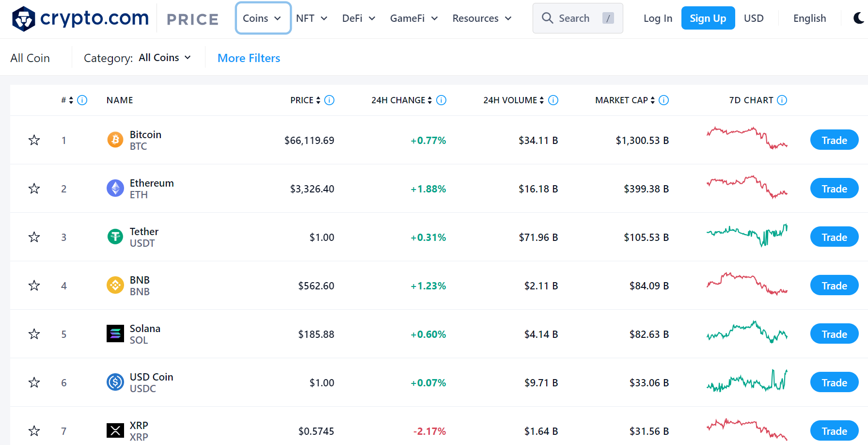Show info icon next to 7D CHART
This screenshot has height=445, width=868.
pyautogui.click(x=782, y=100)
